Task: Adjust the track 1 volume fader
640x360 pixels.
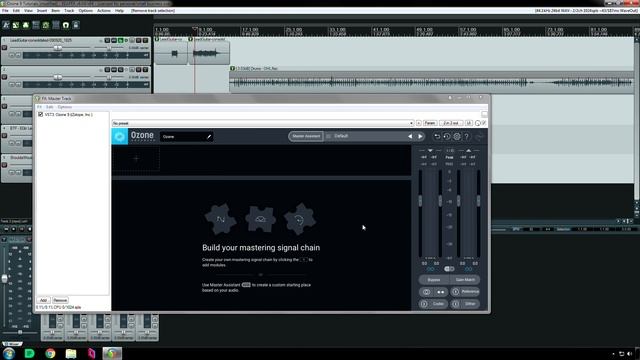Action: click(58, 48)
